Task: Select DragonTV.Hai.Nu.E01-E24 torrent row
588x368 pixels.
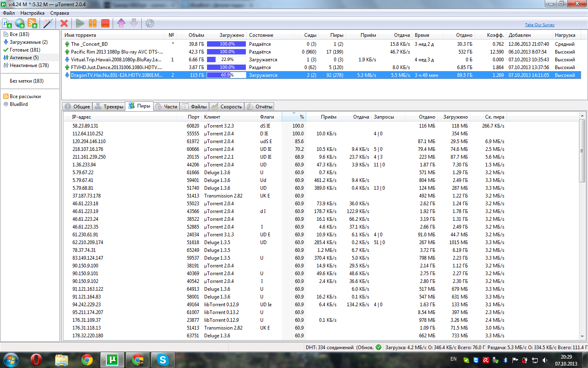Action: click(322, 75)
